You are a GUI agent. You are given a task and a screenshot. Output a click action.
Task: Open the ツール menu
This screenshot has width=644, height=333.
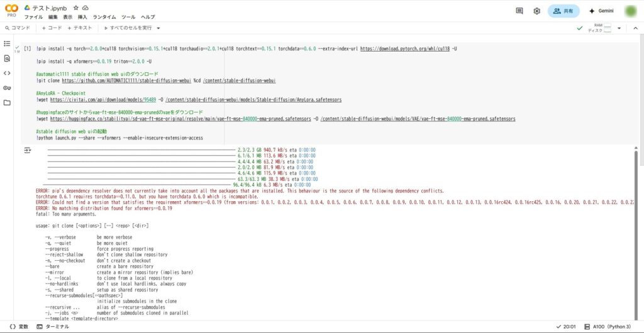tap(128, 17)
